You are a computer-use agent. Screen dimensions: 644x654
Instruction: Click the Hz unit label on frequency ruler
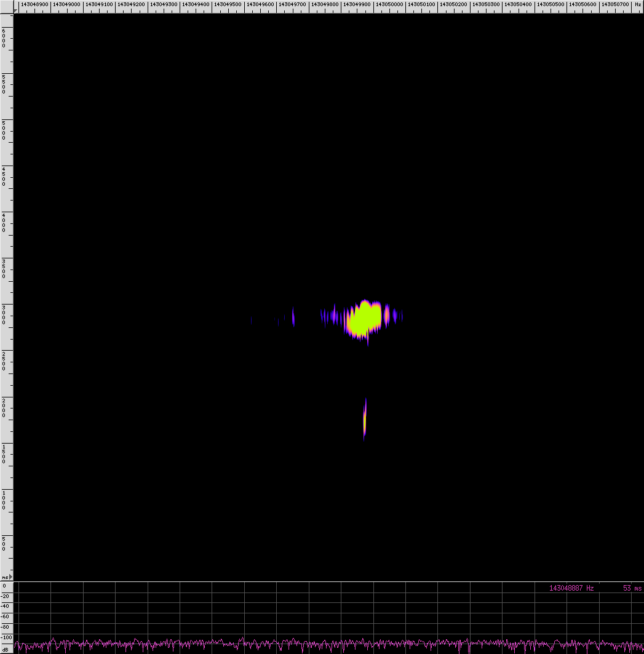coord(638,4)
